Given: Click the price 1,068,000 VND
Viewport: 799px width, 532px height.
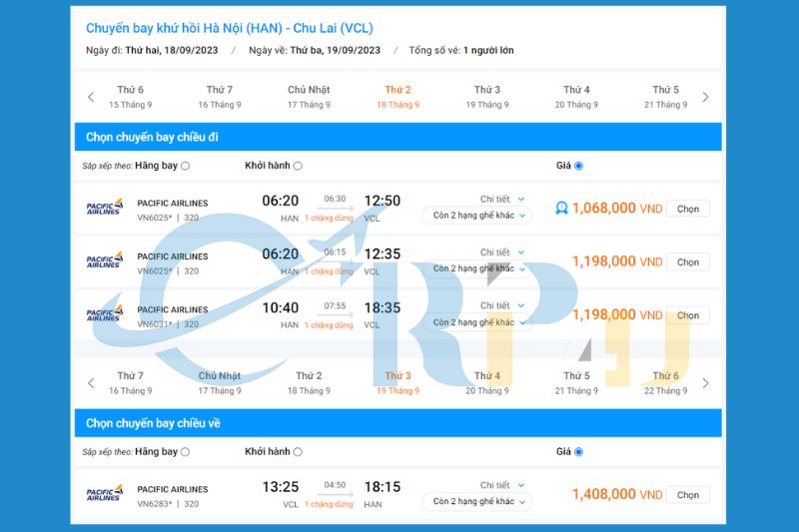Looking at the screenshot, I should (617, 209).
